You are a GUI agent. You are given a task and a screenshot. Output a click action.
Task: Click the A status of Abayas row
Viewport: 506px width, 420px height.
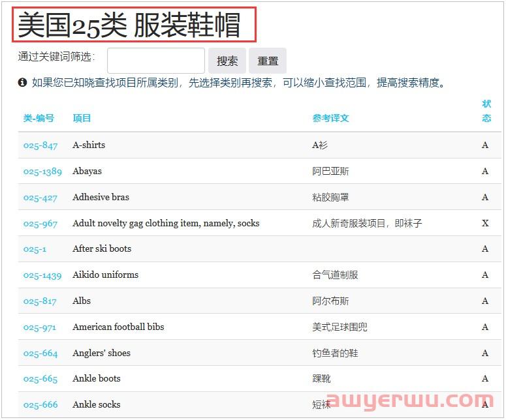(485, 171)
